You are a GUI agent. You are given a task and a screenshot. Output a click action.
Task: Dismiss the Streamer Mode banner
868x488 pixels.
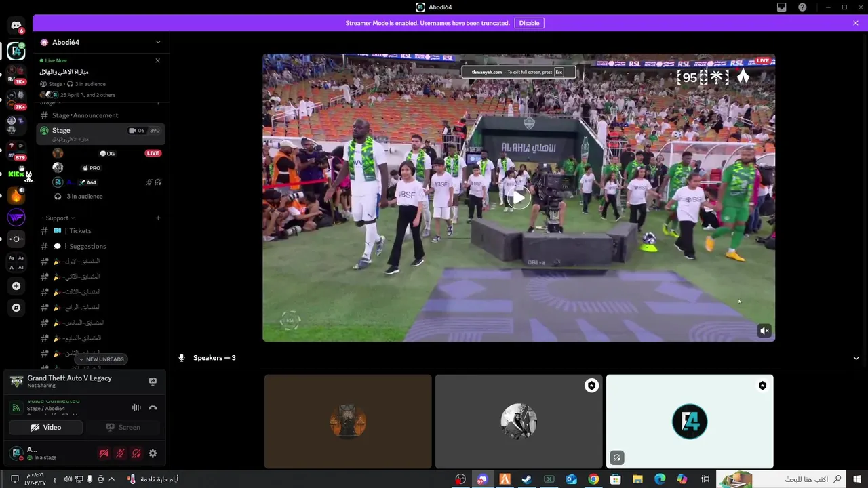click(856, 23)
